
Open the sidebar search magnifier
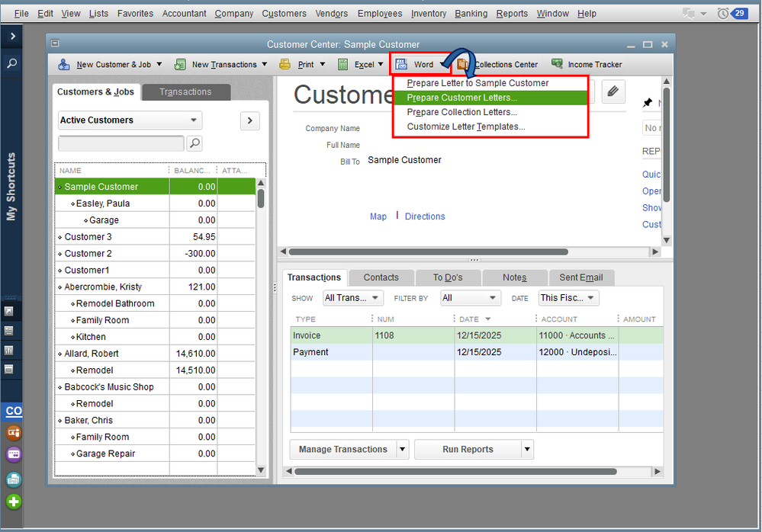click(12, 63)
